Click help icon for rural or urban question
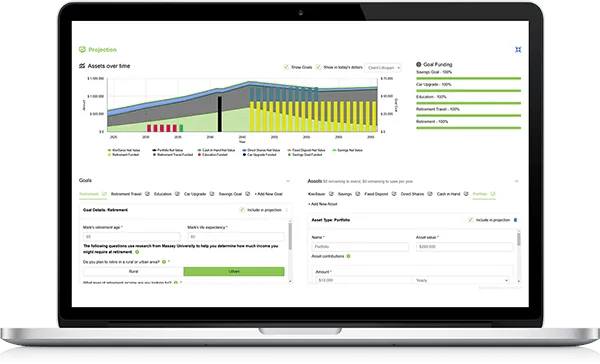Viewport: 600px width, 364px height. [x=164, y=262]
